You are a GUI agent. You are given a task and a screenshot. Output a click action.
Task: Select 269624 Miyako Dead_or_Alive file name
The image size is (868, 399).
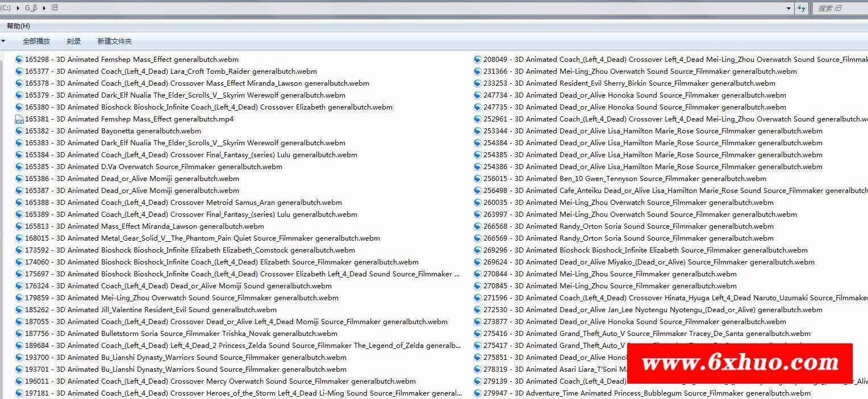point(649,262)
